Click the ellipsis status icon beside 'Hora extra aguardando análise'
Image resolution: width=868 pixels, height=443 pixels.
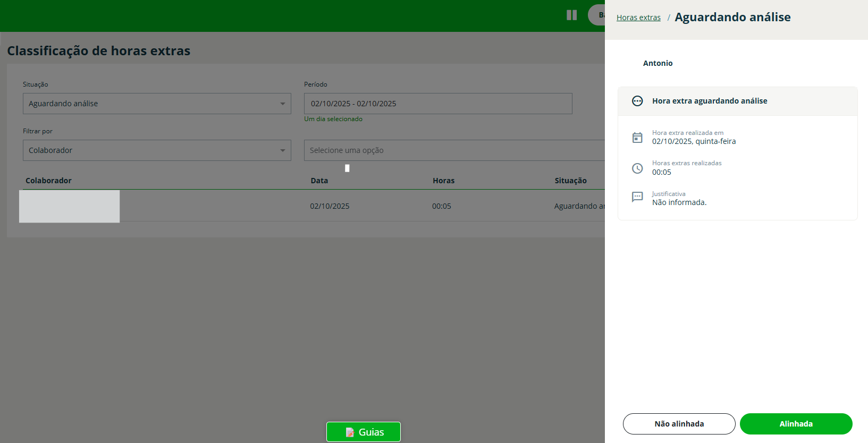click(637, 101)
